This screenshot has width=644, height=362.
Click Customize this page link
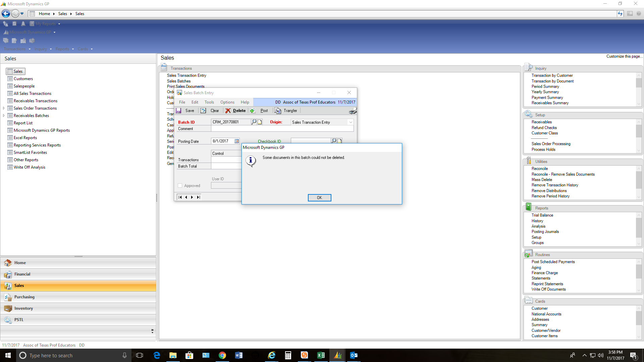pyautogui.click(x=624, y=56)
